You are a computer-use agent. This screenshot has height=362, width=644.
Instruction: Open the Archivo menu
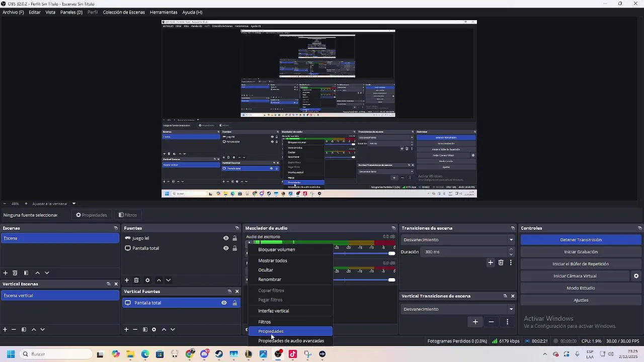pyautogui.click(x=13, y=12)
